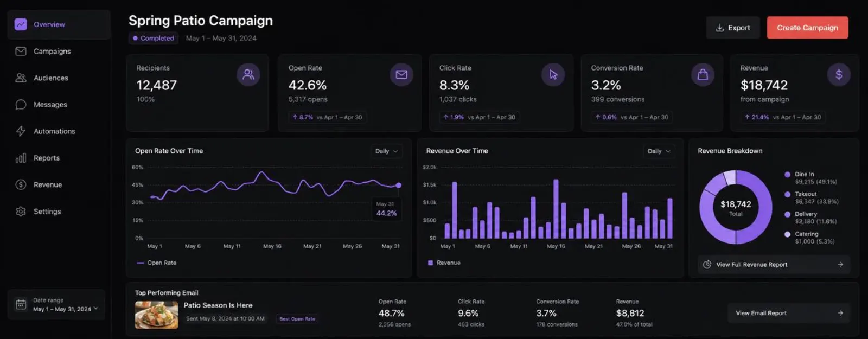Screen dimensions: 868x339
Task: Click the $8,812 revenue value
Action: pyautogui.click(x=630, y=313)
